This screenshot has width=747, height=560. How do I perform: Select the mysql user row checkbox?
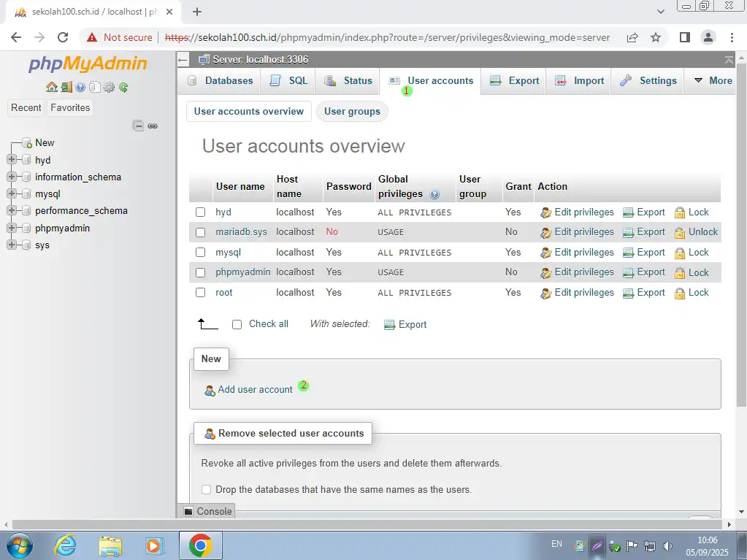pyautogui.click(x=201, y=253)
